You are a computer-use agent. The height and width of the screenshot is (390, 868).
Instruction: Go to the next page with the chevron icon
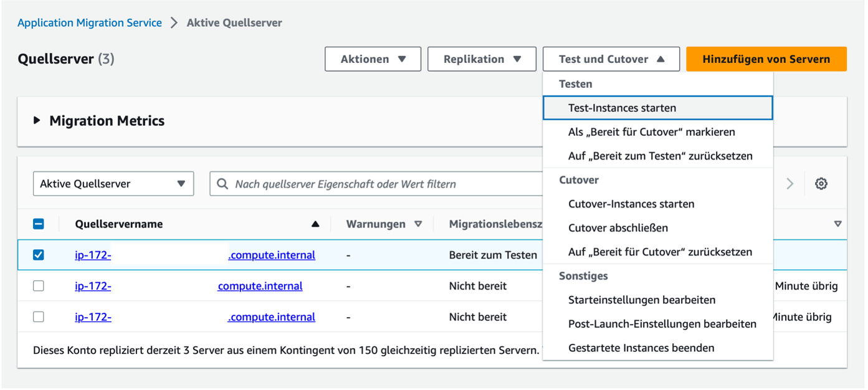coord(789,183)
